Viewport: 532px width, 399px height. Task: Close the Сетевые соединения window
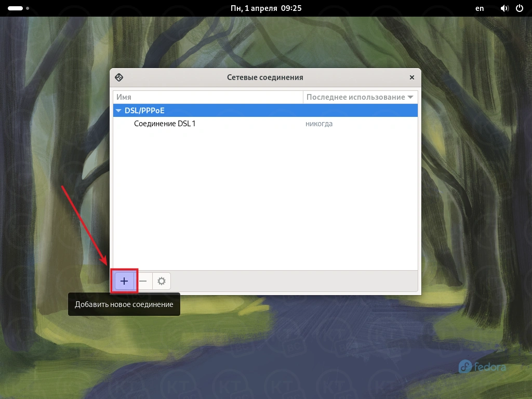(x=412, y=77)
